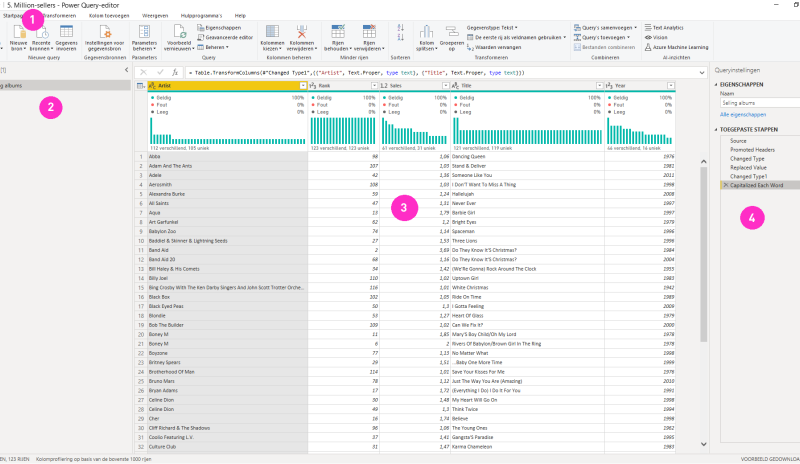800x464 pixels.
Task: Confirm the formula with the checkmark button
Action: 160,73
